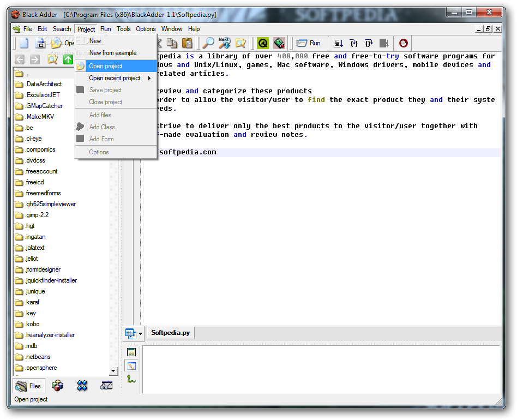
Task: Open the Help menu
Action: pyautogui.click(x=194, y=29)
